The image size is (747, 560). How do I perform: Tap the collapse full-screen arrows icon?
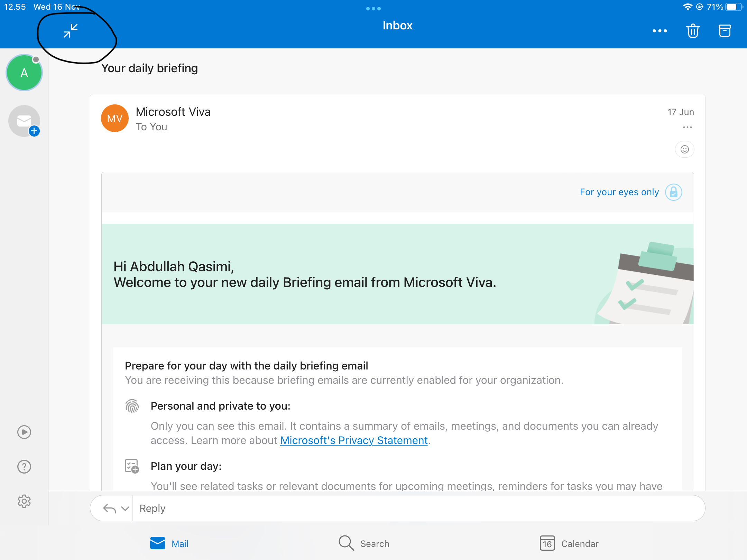coord(71,31)
